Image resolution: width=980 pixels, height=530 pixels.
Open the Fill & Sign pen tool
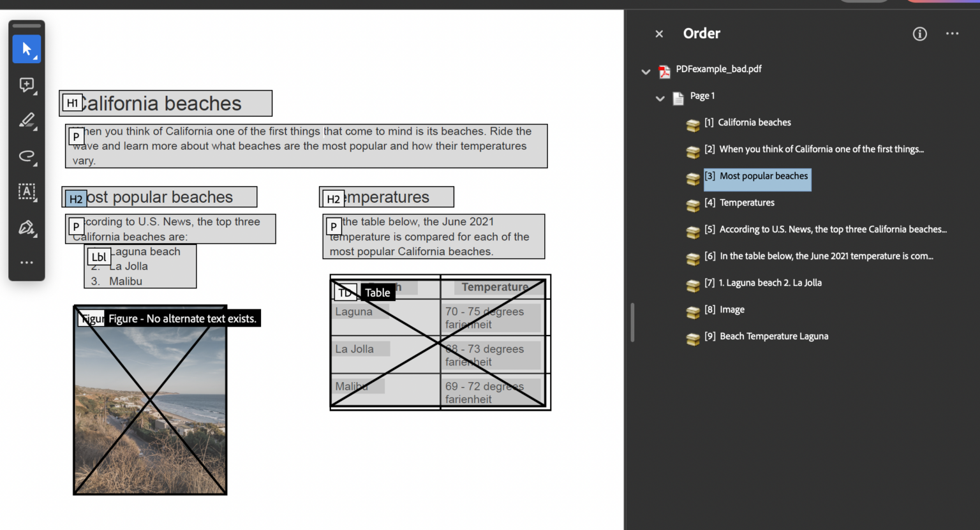[26, 228]
